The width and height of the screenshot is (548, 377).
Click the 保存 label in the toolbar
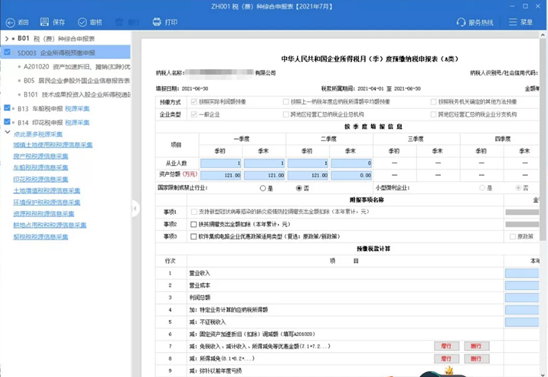pos(59,22)
